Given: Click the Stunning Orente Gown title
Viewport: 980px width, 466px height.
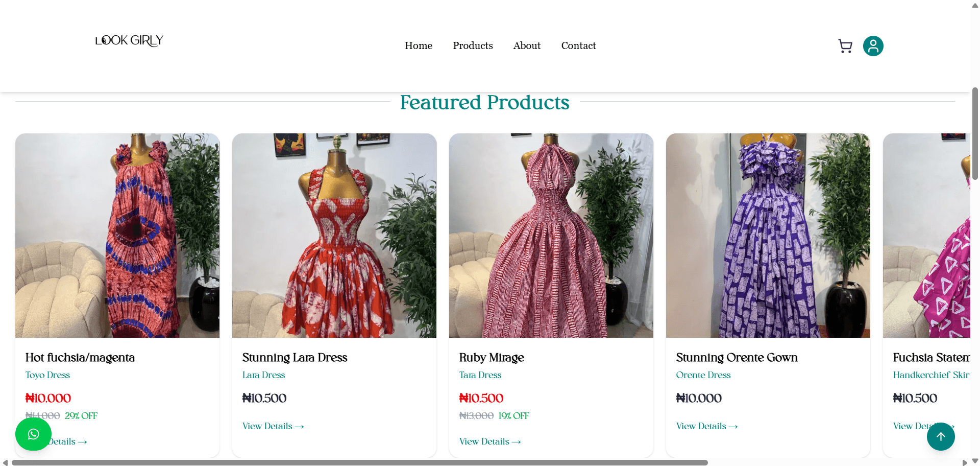Looking at the screenshot, I should pyautogui.click(x=737, y=358).
